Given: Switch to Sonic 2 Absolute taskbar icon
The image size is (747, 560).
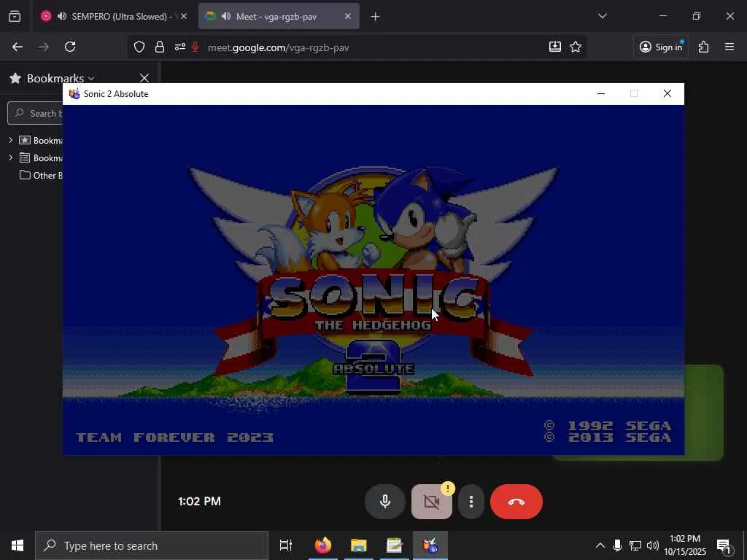Looking at the screenshot, I should coord(430,545).
